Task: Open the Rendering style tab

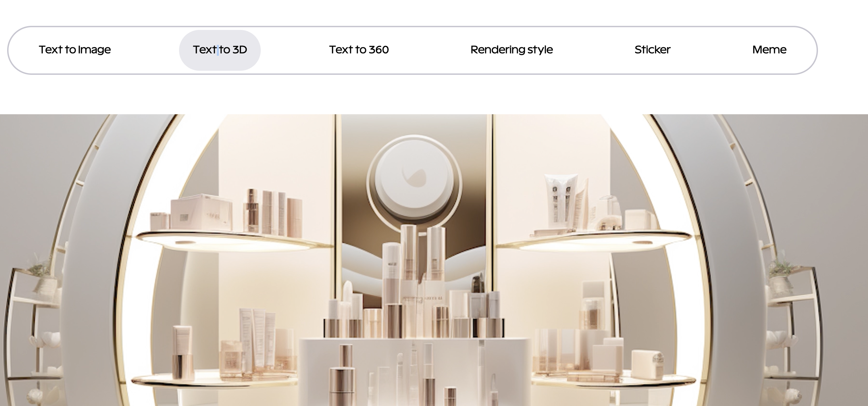Action: [x=511, y=50]
